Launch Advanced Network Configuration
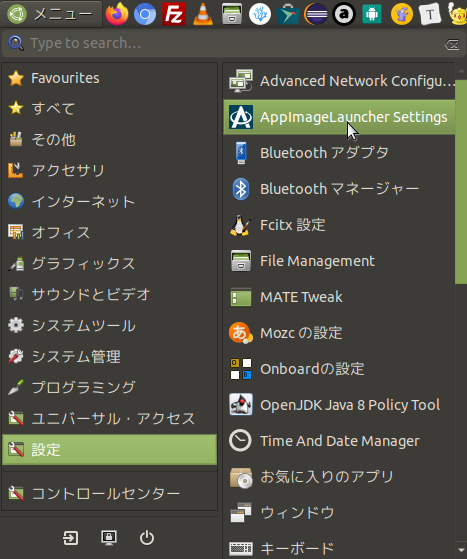The width and height of the screenshot is (467, 559). [339, 81]
